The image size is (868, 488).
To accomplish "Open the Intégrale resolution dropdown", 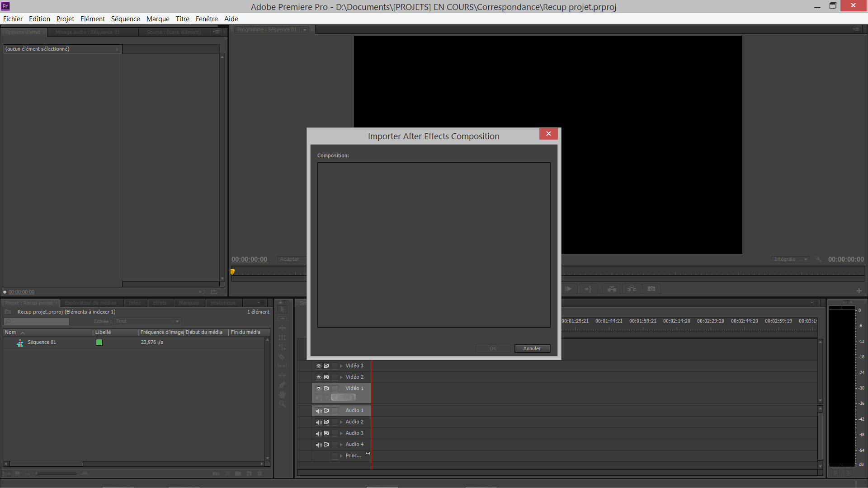I will point(790,259).
